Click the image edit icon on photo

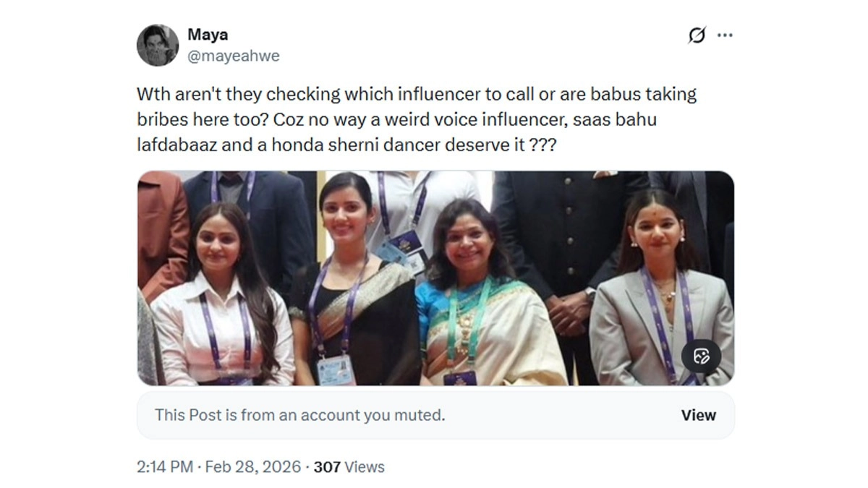click(x=701, y=356)
